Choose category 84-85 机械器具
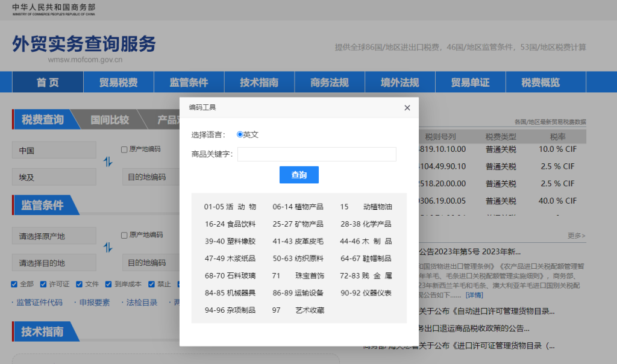The image size is (617, 364). 230,293
